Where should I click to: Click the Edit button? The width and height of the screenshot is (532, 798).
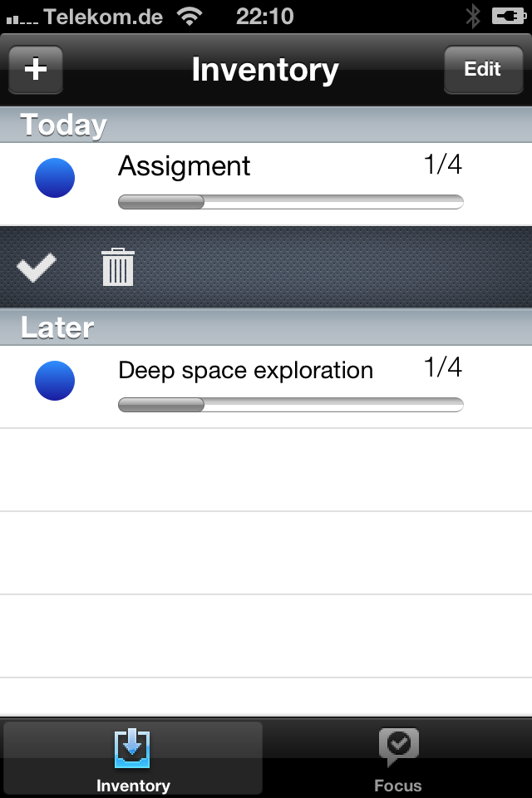tap(483, 69)
